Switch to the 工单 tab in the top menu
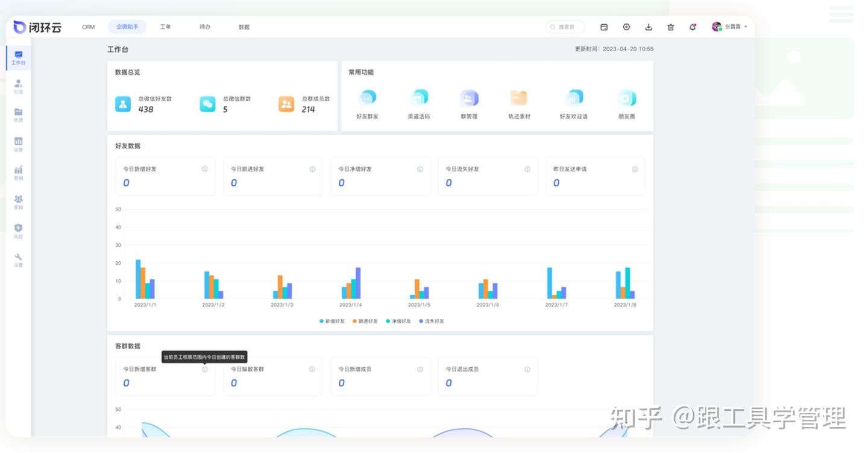 tap(166, 27)
